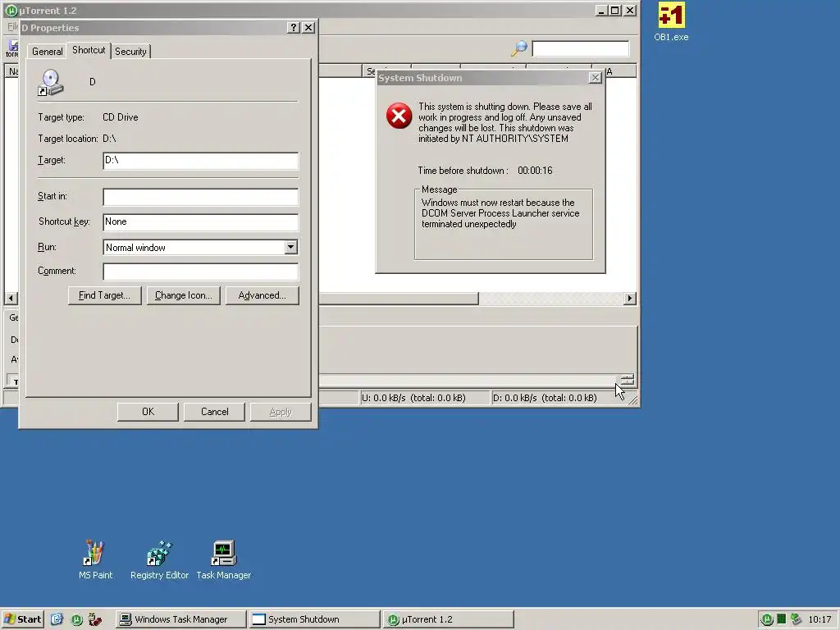Click the Find Target button
840x630 pixels.
(x=104, y=295)
